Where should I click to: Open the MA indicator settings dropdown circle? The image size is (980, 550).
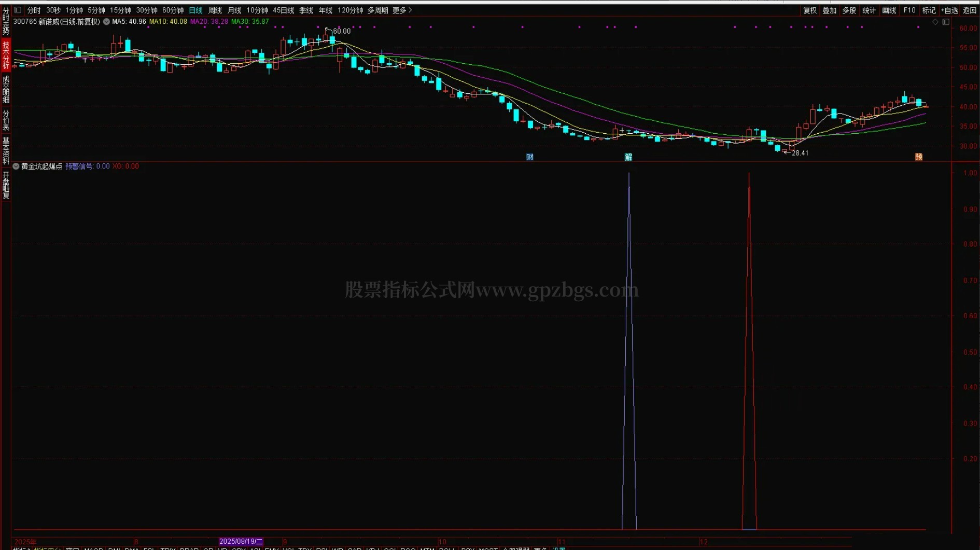106,22
